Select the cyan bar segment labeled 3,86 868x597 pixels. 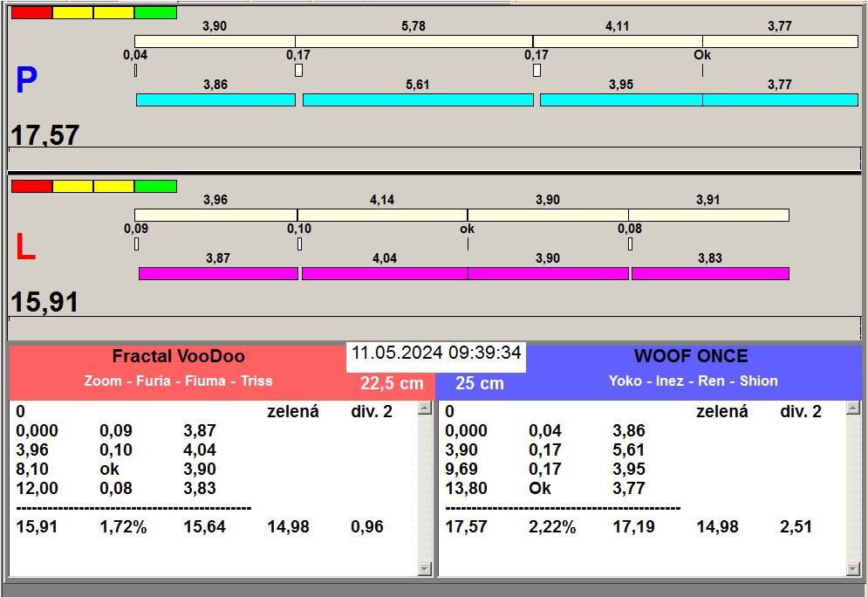click(215, 99)
